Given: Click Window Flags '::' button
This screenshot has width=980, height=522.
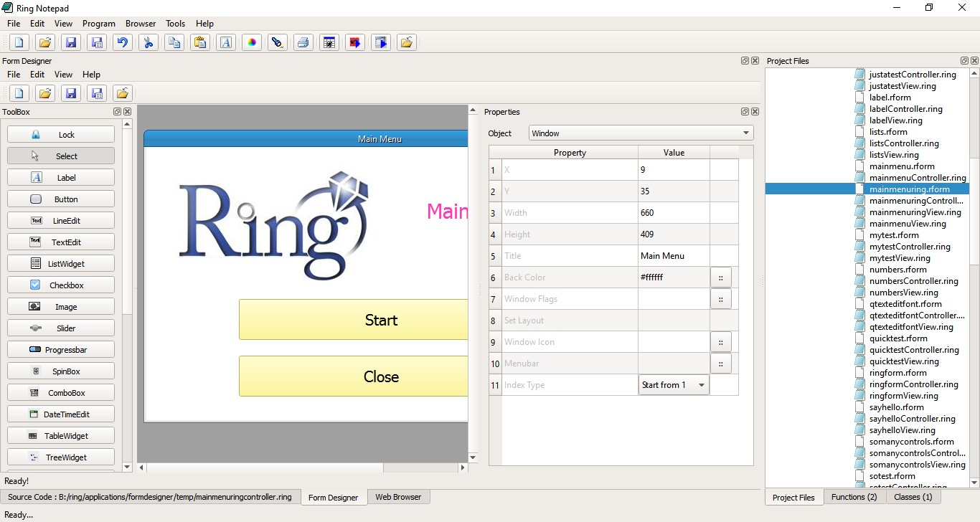Looking at the screenshot, I should click(x=721, y=299).
